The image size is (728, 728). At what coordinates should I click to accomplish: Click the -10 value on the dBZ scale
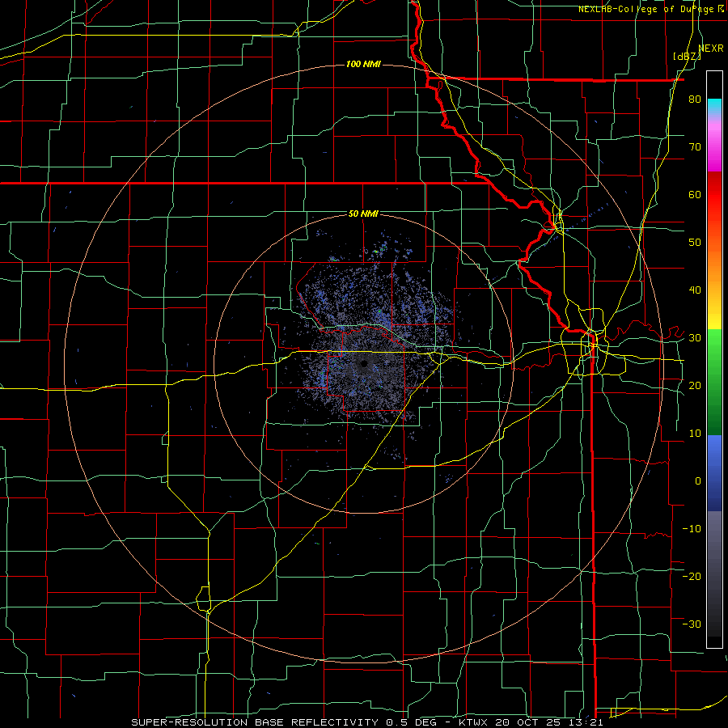point(692,529)
